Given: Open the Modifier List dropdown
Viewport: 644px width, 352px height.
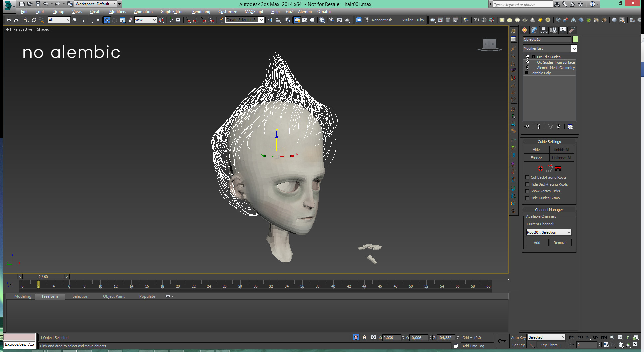Looking at the screenshot, I should 574,49.
